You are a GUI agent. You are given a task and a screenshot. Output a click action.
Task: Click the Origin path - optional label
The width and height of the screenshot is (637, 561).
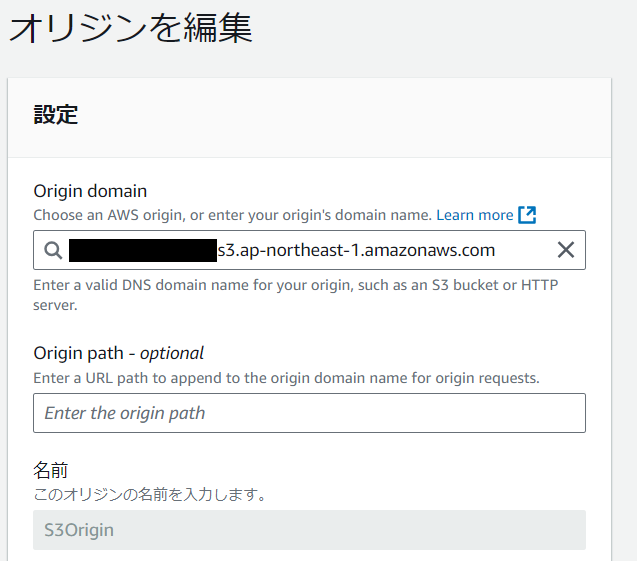tap(118, 353)
